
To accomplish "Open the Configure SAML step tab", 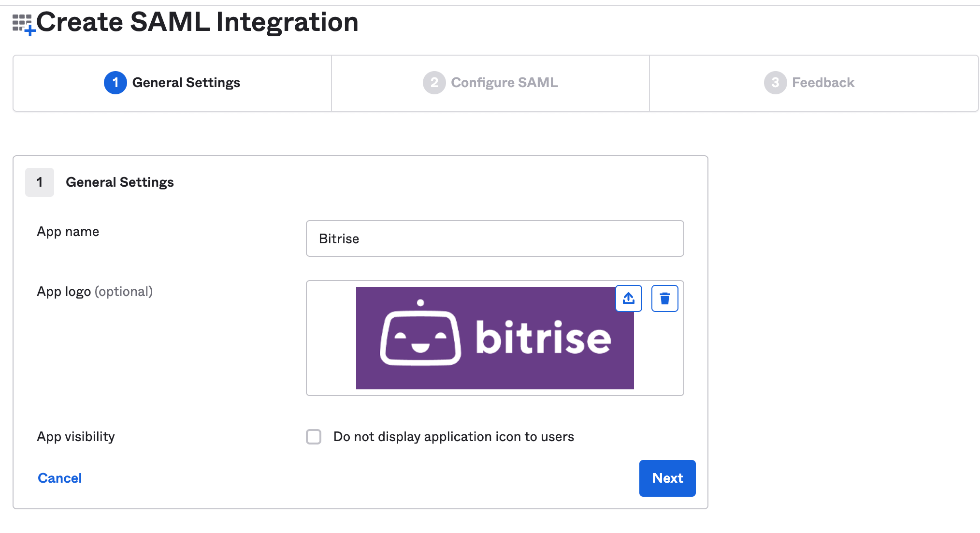I will 504,83.
